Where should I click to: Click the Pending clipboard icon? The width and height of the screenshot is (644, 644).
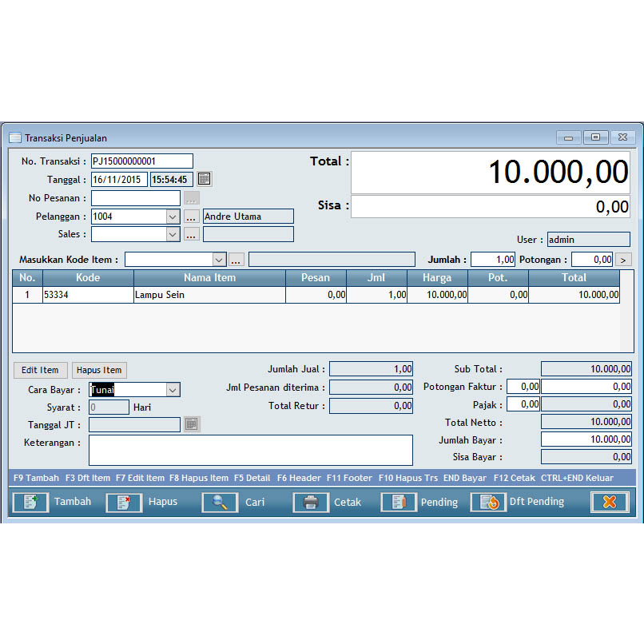[398, 502]
